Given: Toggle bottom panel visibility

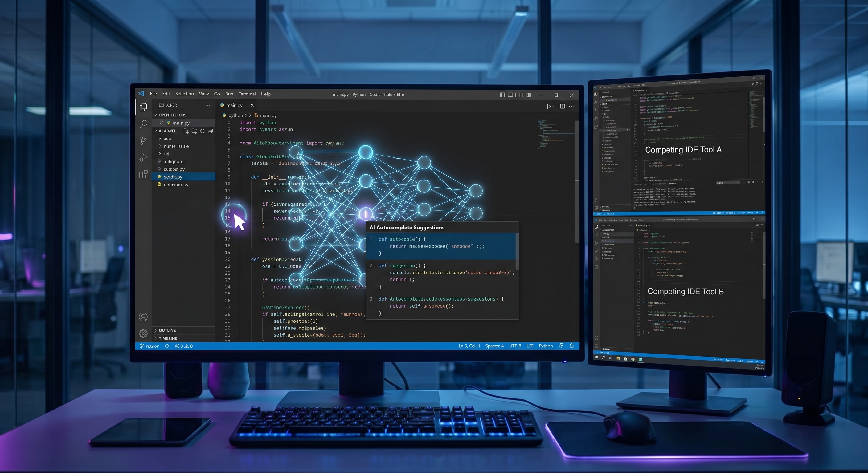Looking at the screenshot, I should [510, 95].
